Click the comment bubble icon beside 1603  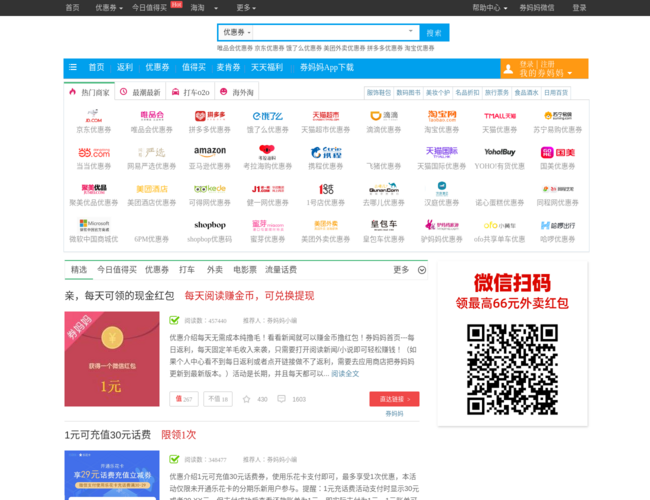coord(281,399)
